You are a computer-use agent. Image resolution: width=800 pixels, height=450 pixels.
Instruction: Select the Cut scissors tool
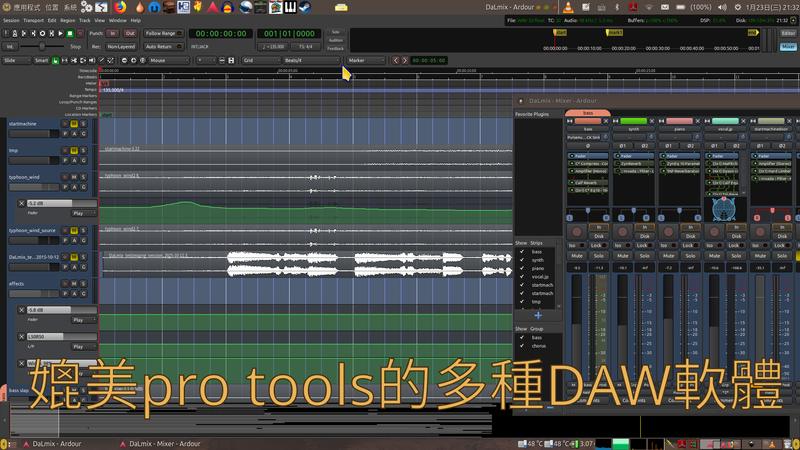click(x=74, y=60)
